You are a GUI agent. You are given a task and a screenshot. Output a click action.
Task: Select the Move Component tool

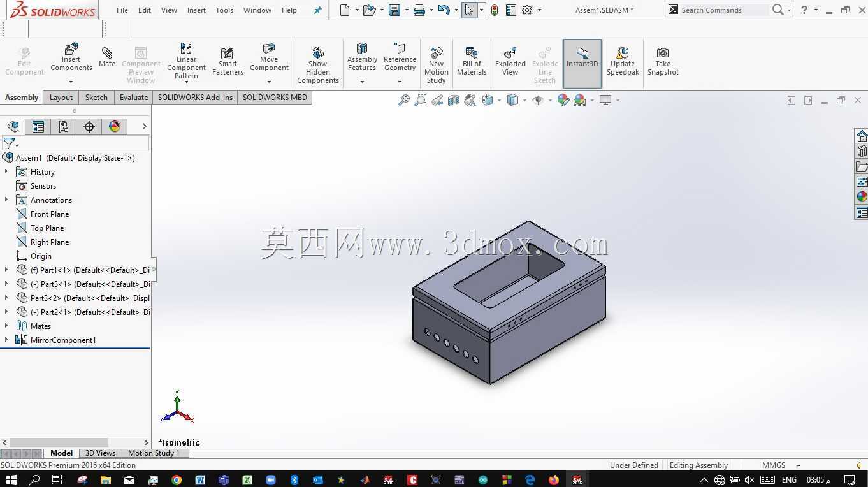(269, 57)
